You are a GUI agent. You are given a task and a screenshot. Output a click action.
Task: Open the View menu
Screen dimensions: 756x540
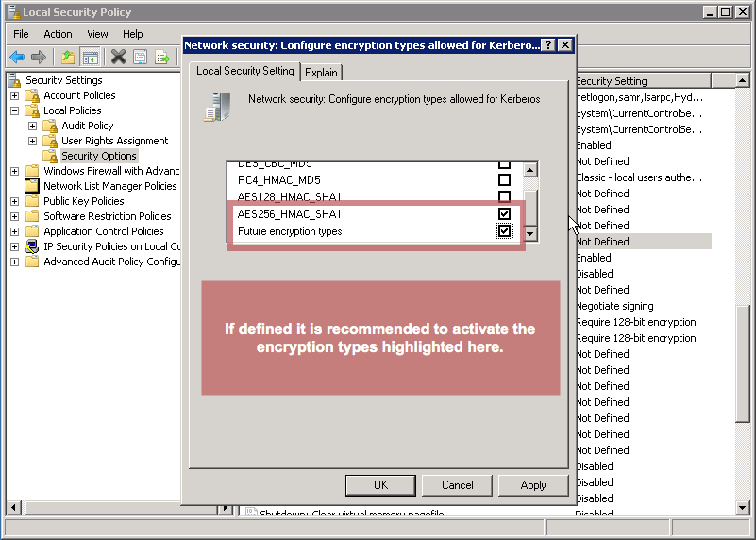click(x=97, y=34)
